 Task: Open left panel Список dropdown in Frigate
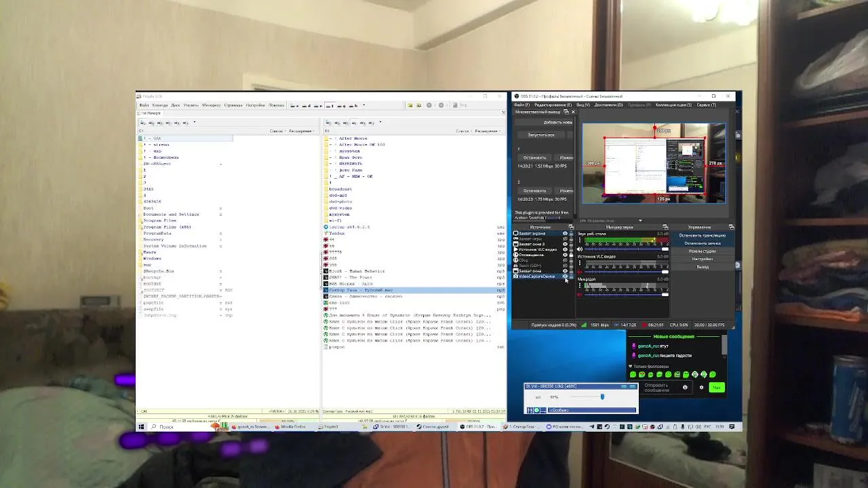coord(277,131)
